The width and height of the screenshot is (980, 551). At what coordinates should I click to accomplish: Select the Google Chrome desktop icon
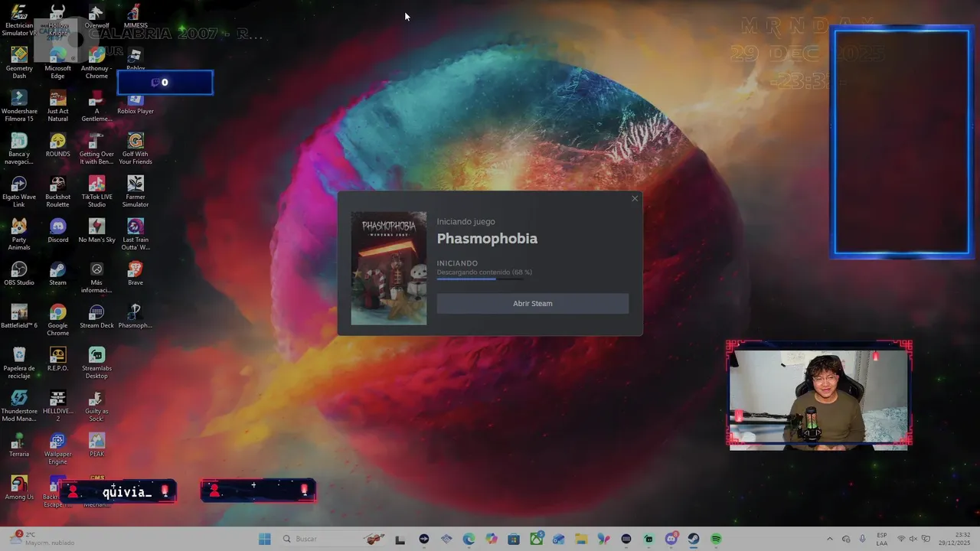click(57, 321)
